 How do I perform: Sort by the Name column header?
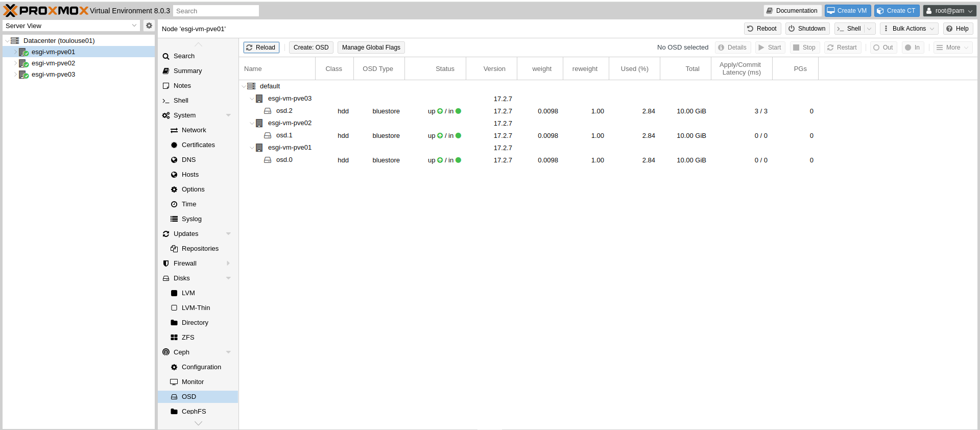click(x=277, y=69)
